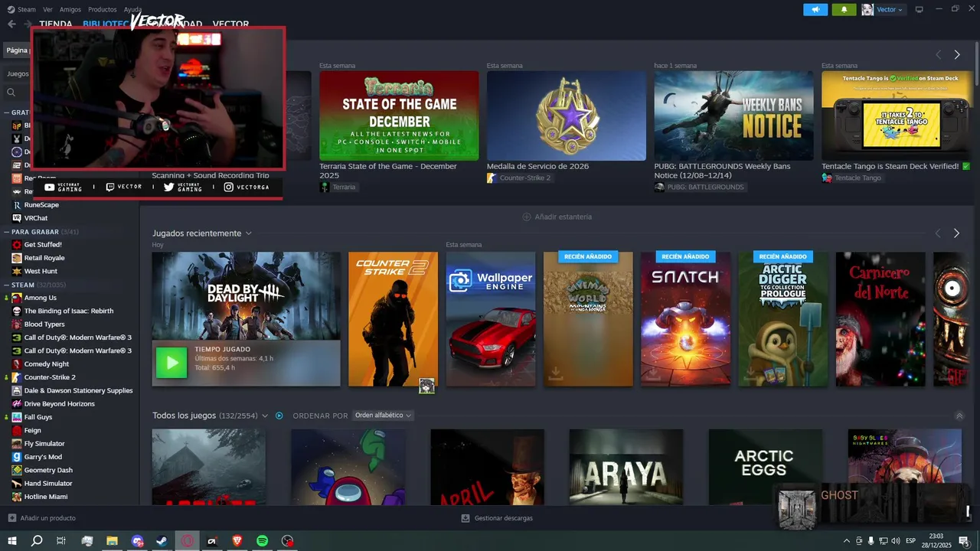The image size is (980, 551).
Task: Open Medalla de Servicio de 2026 news
Action: pyautogui.click(x=537, y=166)
